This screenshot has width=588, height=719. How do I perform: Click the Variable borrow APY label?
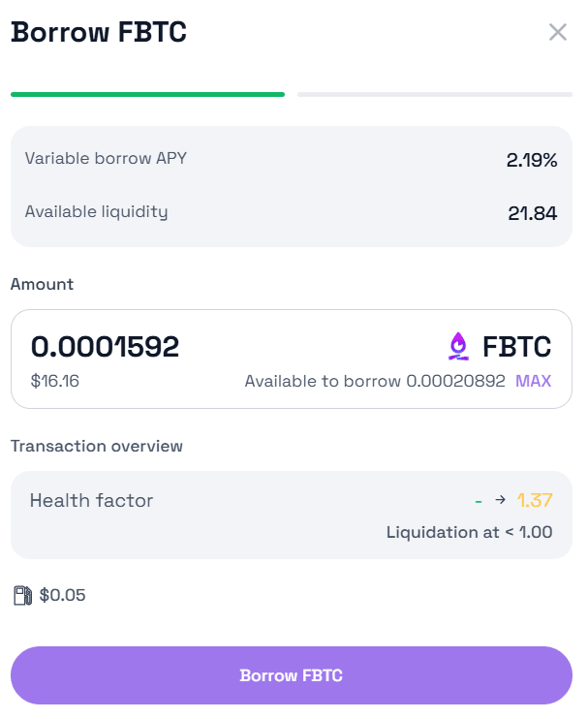tap(106, 158)
